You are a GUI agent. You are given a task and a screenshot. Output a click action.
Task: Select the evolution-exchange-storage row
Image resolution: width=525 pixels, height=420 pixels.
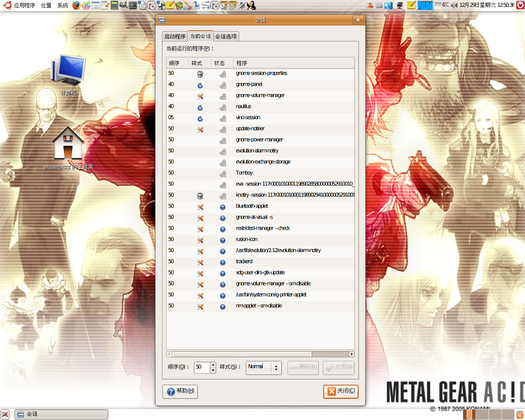point(260,162)
